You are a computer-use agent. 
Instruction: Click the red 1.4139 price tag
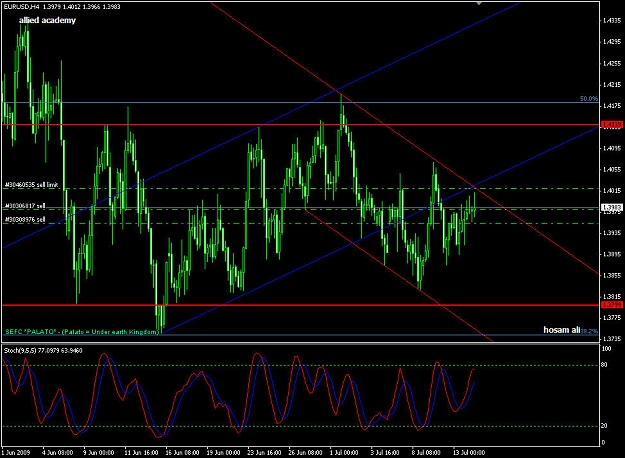pyautogui.click(x=612, y=125)
